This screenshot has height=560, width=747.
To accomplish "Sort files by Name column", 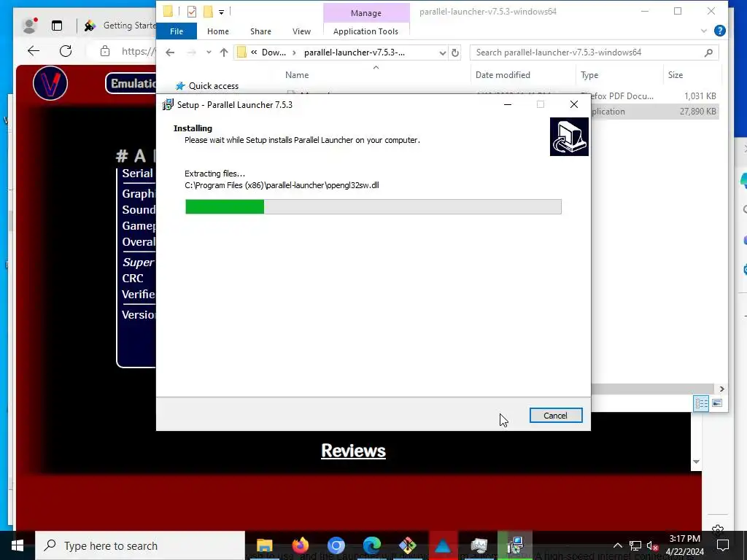I will [x=297, y=75].
